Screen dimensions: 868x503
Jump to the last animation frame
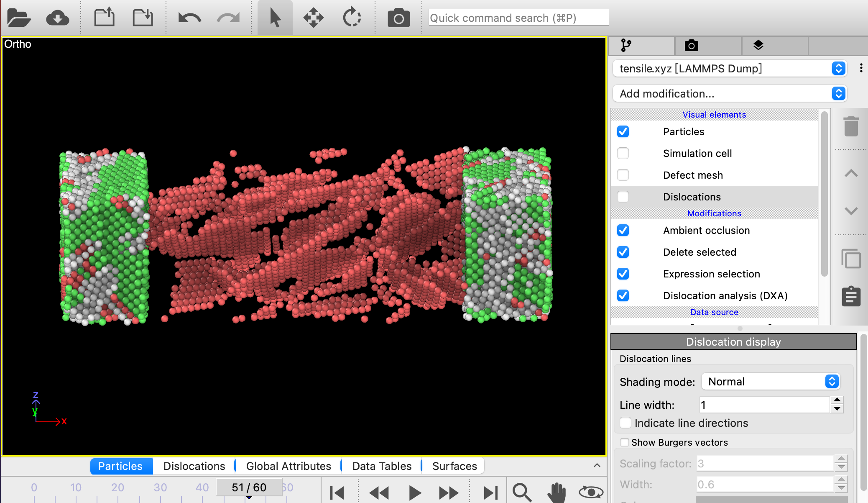click(x=491, y=493)
